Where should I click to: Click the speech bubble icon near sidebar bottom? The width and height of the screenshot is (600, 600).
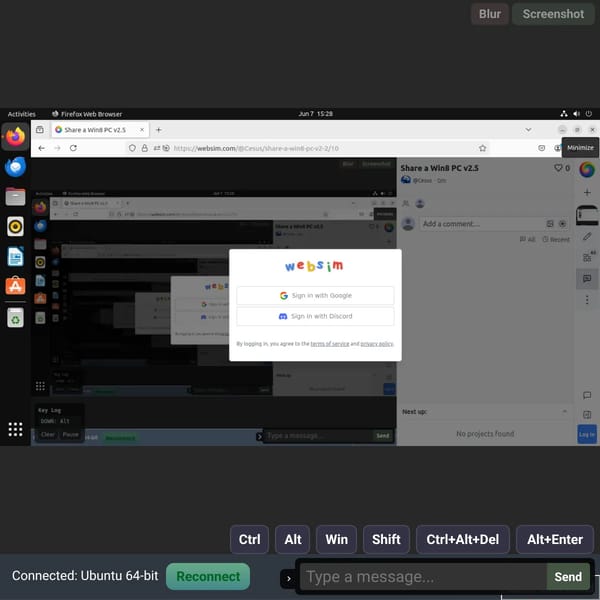click(587, 395)
